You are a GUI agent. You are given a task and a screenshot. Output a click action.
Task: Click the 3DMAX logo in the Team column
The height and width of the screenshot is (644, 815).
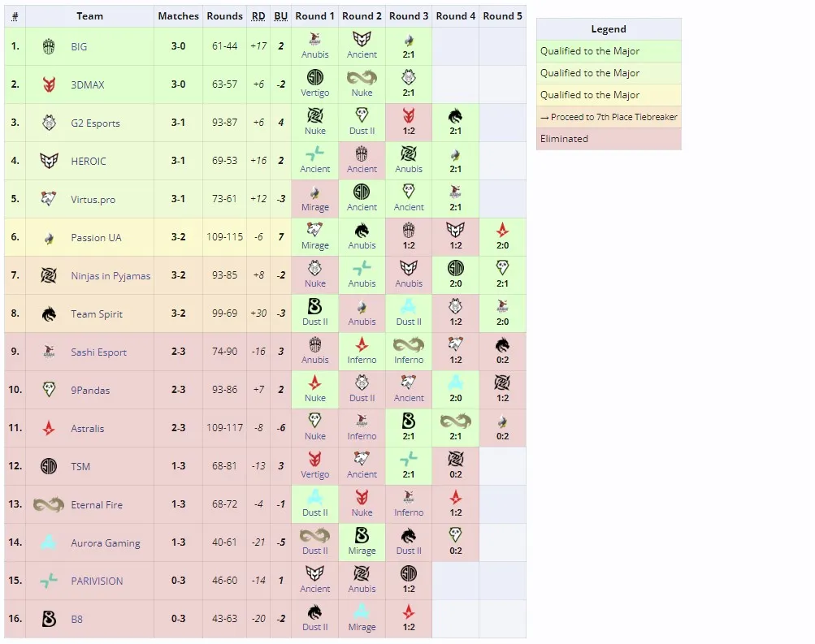(48, 84)
